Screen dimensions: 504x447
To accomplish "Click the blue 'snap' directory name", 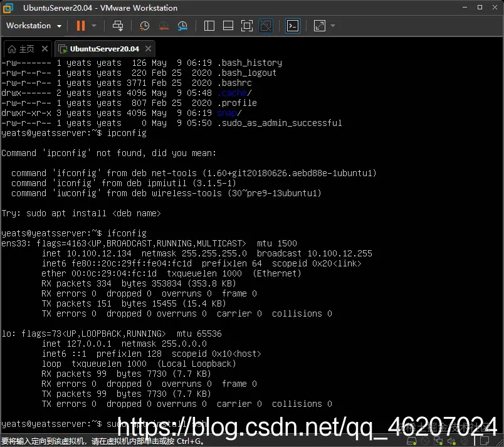I will pos(228,113).
